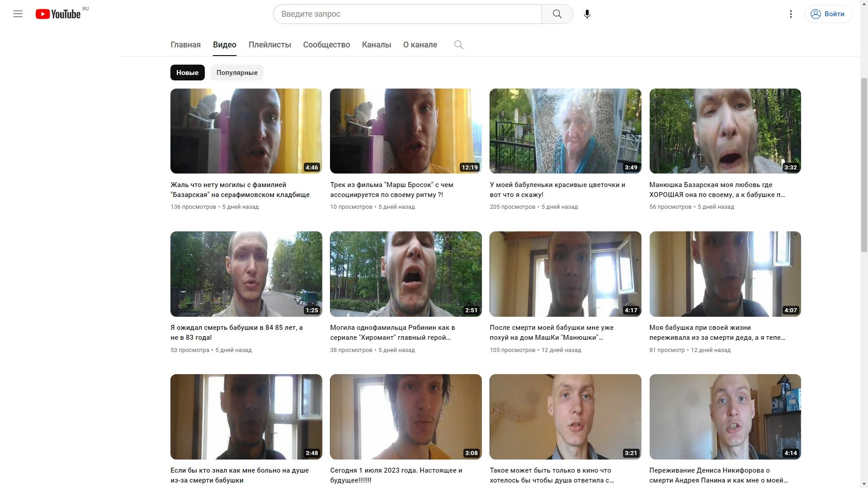Click the user avatar in Войти button
This screenshot has width=868, height=488.
click(x=816, y=14)
